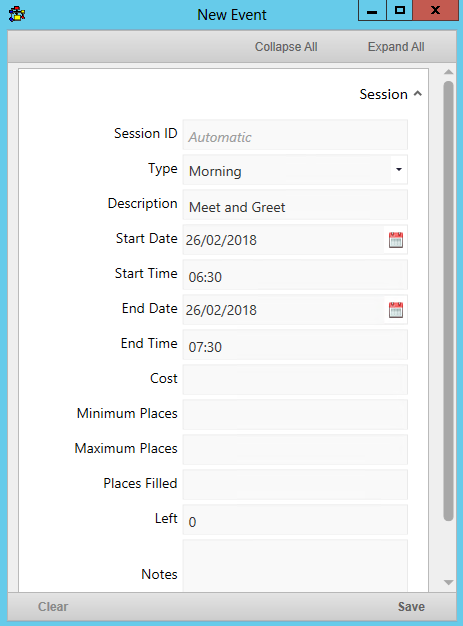The width and height of the screenshot is (463, 626).
Task: Click the vertical scrollbar thumb
Action: [448, 301]
